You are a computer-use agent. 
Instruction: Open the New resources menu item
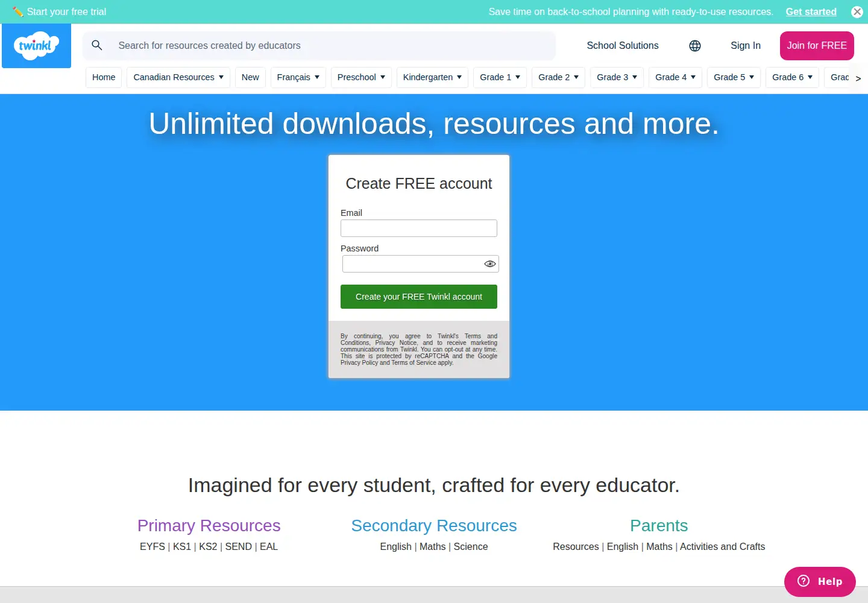coord(250,77)
